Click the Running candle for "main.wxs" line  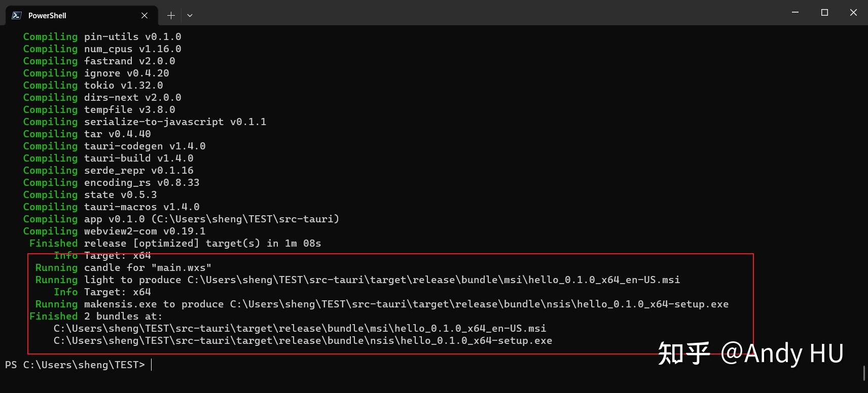[123, 268]
